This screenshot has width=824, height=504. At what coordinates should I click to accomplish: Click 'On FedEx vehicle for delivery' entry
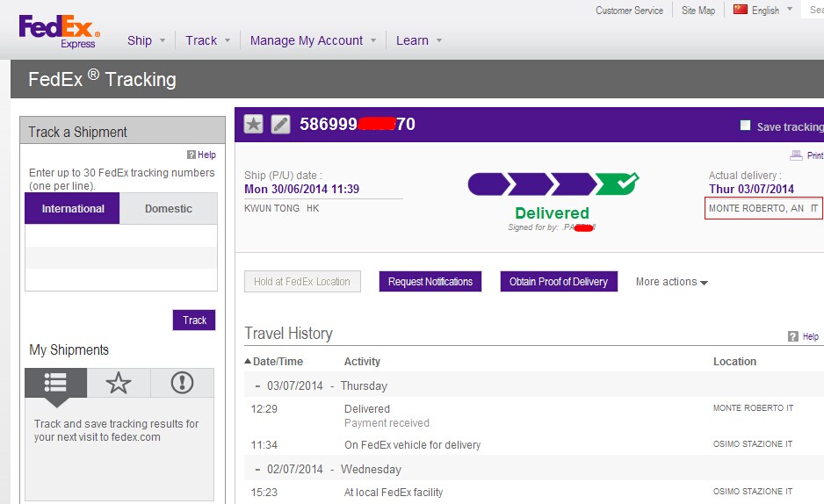coord(413,445)
